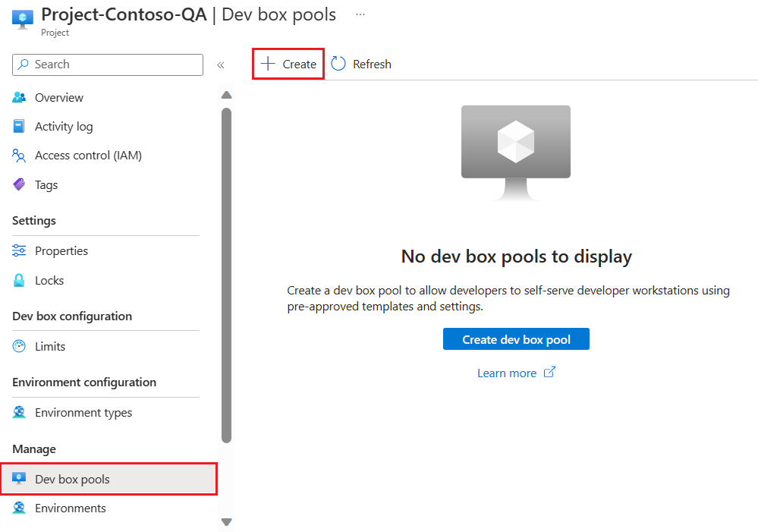Click the Manage section heading
Viewport: 758px width, 532px height.
point(34,449)
